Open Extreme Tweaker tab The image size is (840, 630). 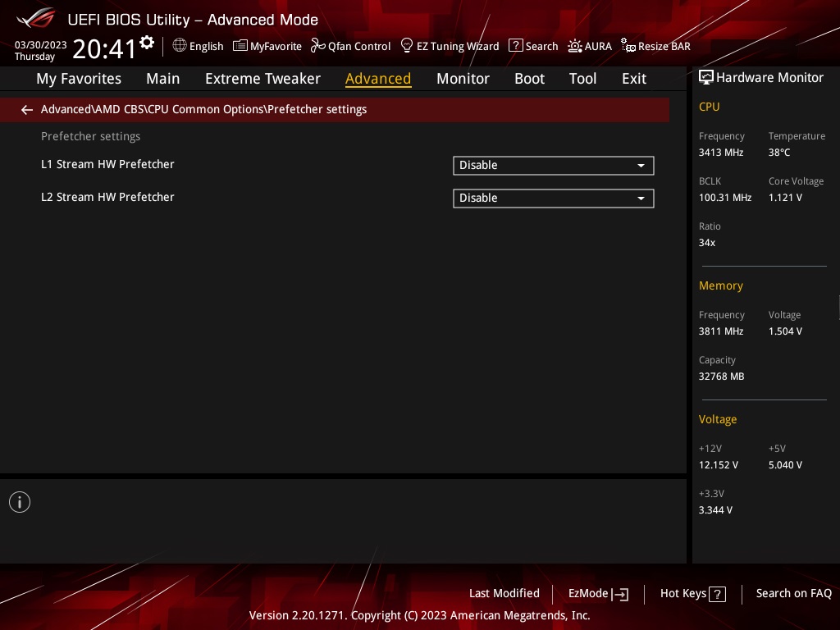tap(262, 79)
